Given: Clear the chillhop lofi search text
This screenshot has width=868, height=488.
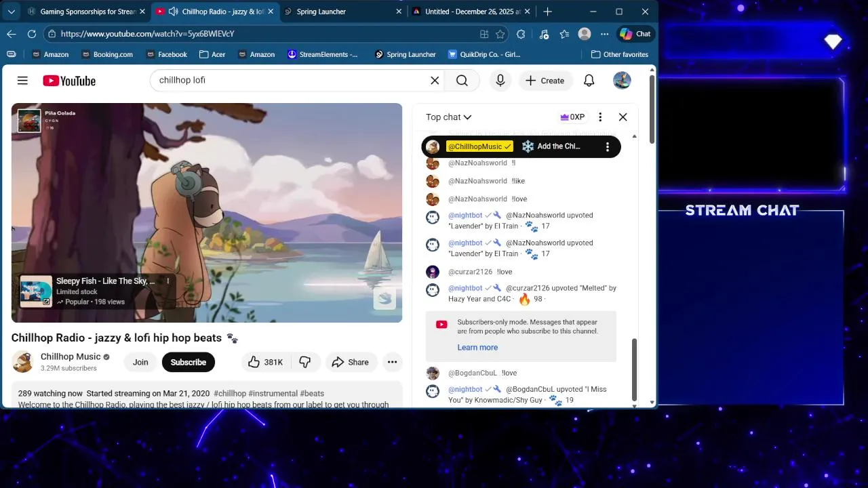Looking at the screenshot, I should click(435, 81).
